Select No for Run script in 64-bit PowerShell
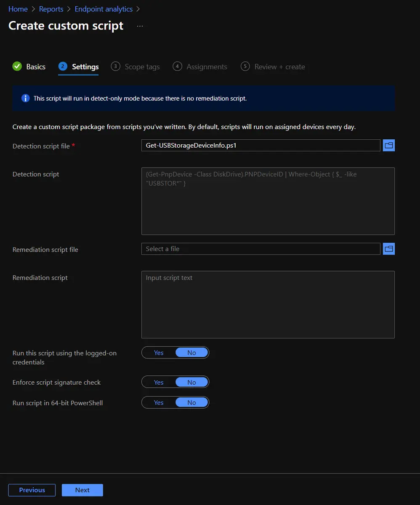 coord(191,403)
